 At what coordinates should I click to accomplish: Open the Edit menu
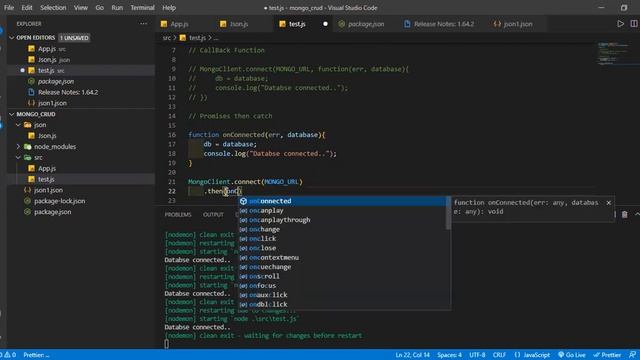coord(27,8)
